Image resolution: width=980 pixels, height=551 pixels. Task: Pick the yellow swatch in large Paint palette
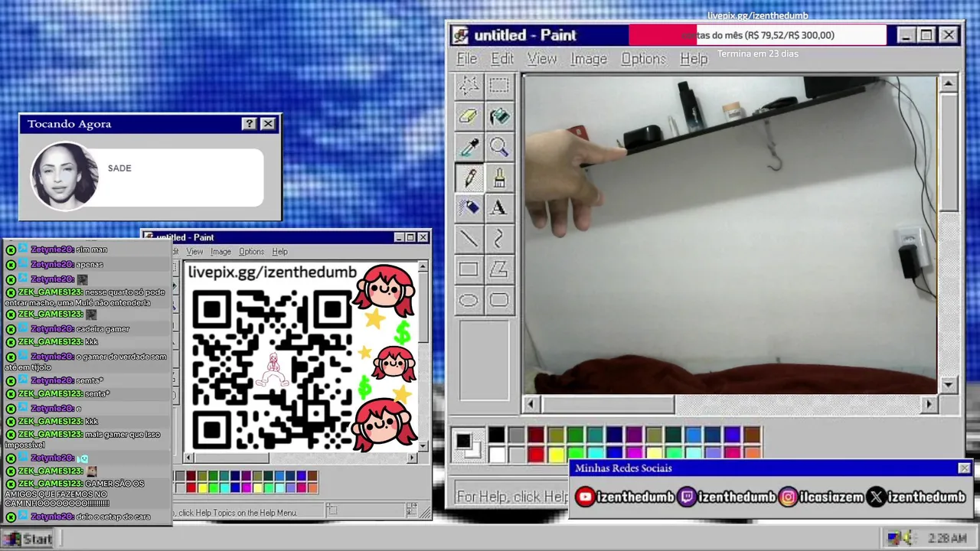pos(556,455)
